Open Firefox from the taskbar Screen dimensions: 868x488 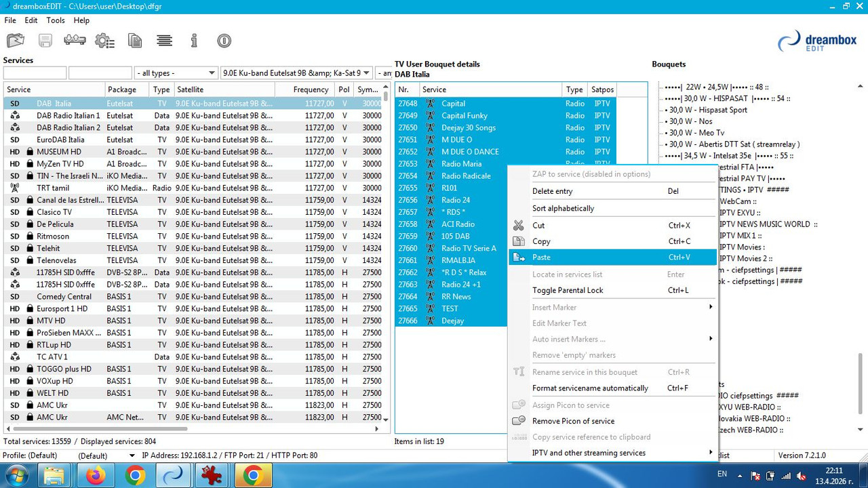click(x=96, y=476)
